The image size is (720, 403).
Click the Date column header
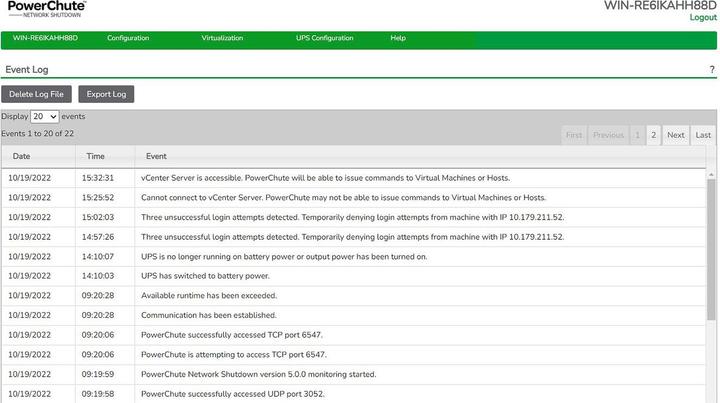point(39,157)
